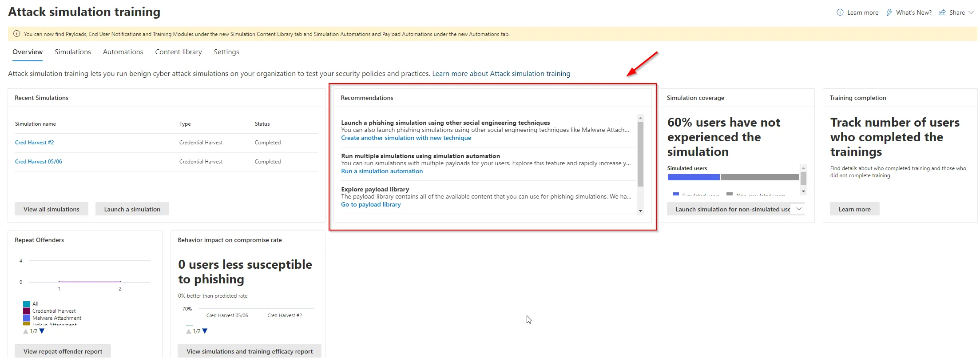Open the What's New? link
The width and height of the screenshot is (980, 358).
914,12
